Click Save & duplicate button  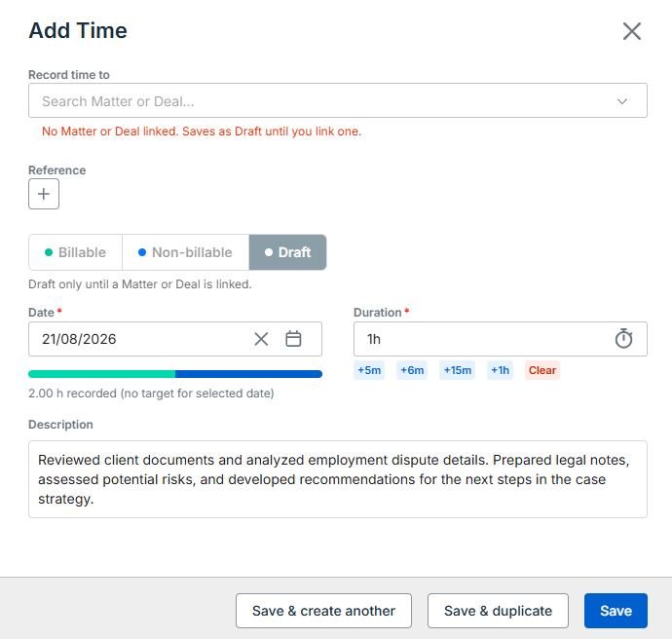pyautogui.click(x=498, y=611)
